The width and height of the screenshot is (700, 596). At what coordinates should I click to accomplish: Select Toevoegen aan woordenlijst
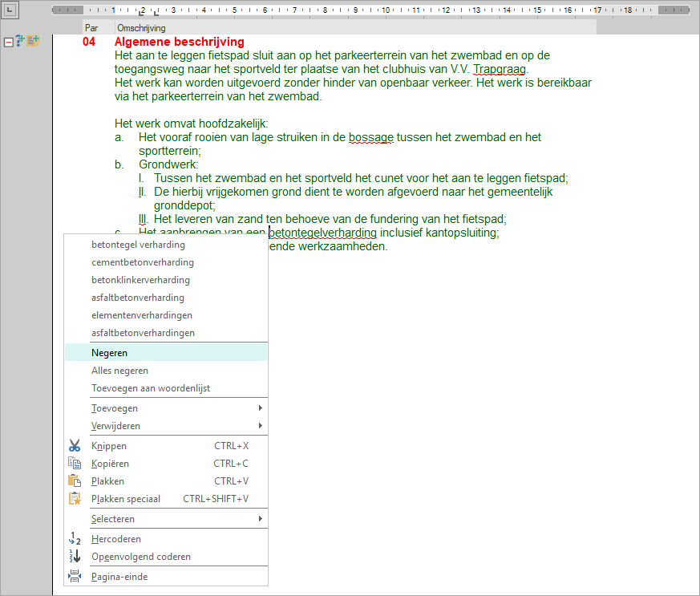[166, 388]
